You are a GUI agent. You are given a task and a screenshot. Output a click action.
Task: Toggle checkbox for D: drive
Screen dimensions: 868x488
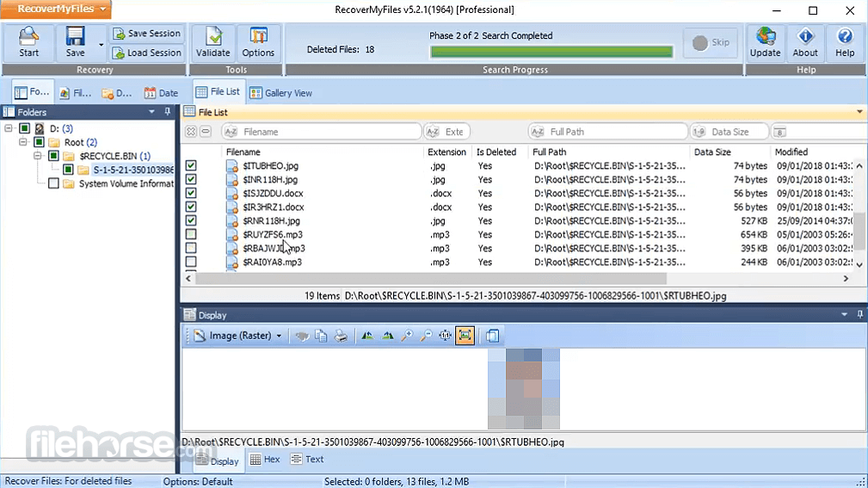pyautogui.click(x=24, y=128)
